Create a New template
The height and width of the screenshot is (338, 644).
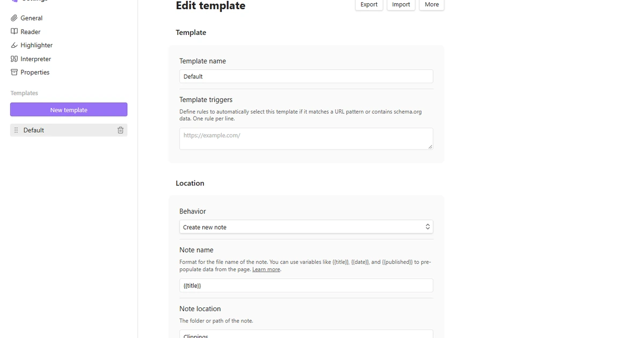[x=69, y=109]
